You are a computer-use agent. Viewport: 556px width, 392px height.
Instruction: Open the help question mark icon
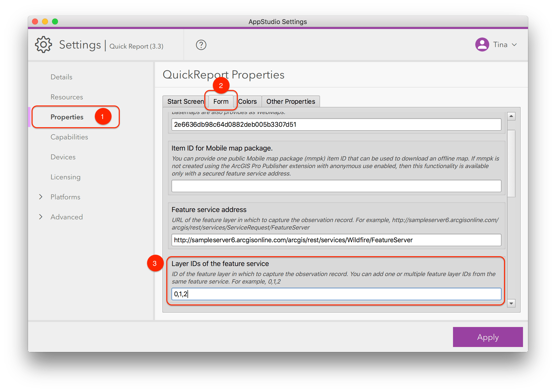pyautogui.click(x=201, y=45)
